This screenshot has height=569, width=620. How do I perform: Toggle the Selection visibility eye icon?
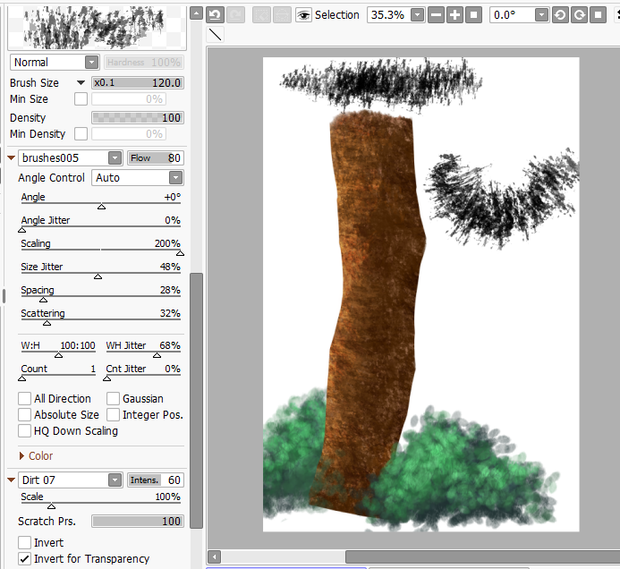point(303,15)
